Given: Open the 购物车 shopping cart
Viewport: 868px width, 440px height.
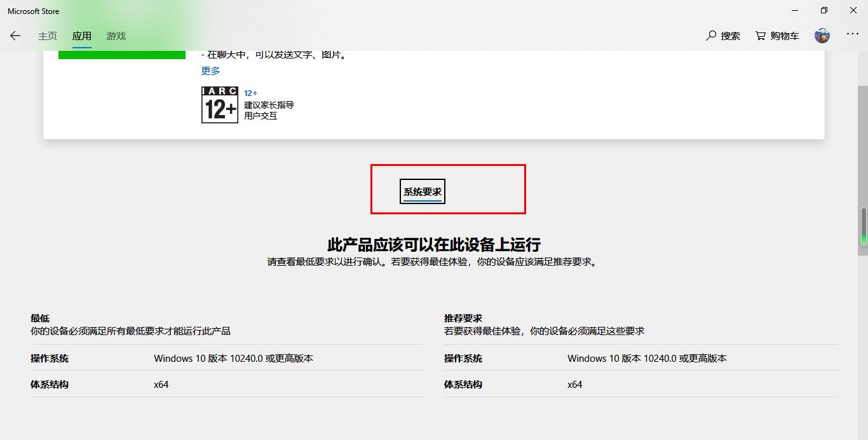Looking at the screenshot, I should tap(777, 36).
